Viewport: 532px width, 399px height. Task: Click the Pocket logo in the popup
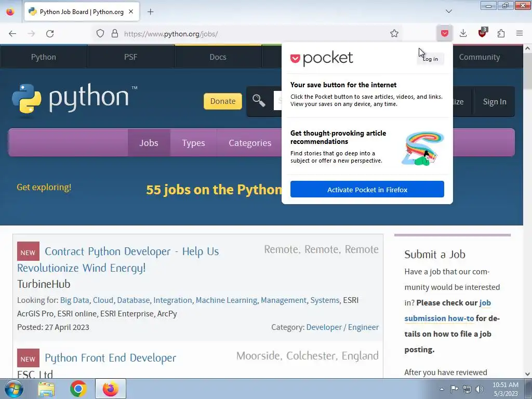tap(322, 58)
